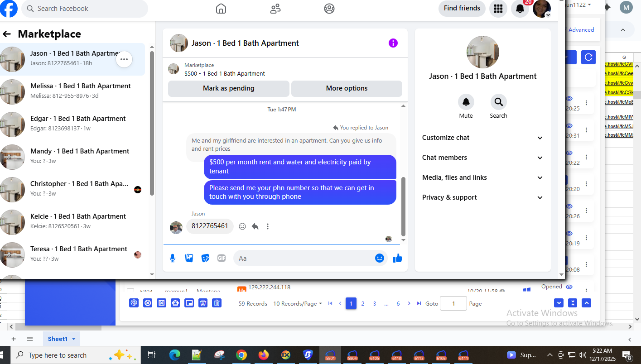Open Edgar's 1 Bed 1 Bath conversation

[x=72, y=125]
